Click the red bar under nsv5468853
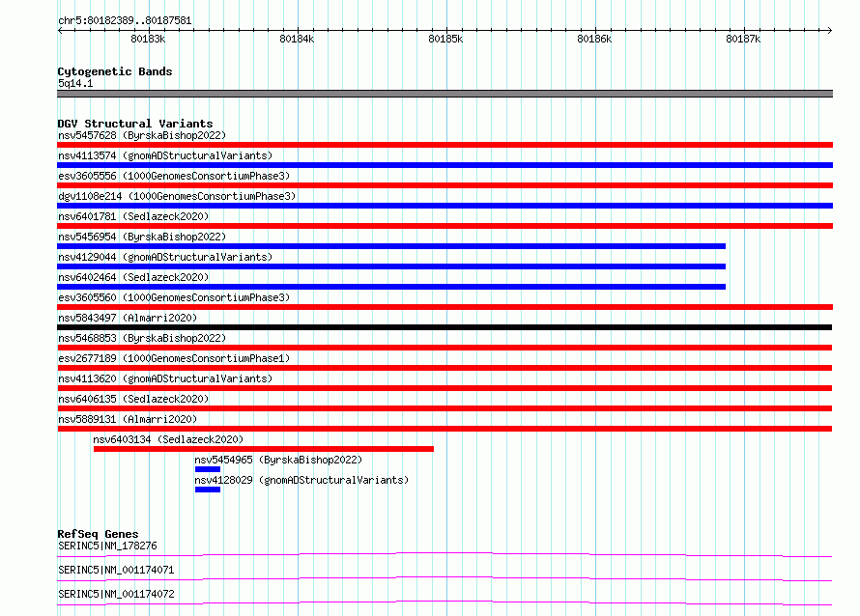 click(444, 348)
